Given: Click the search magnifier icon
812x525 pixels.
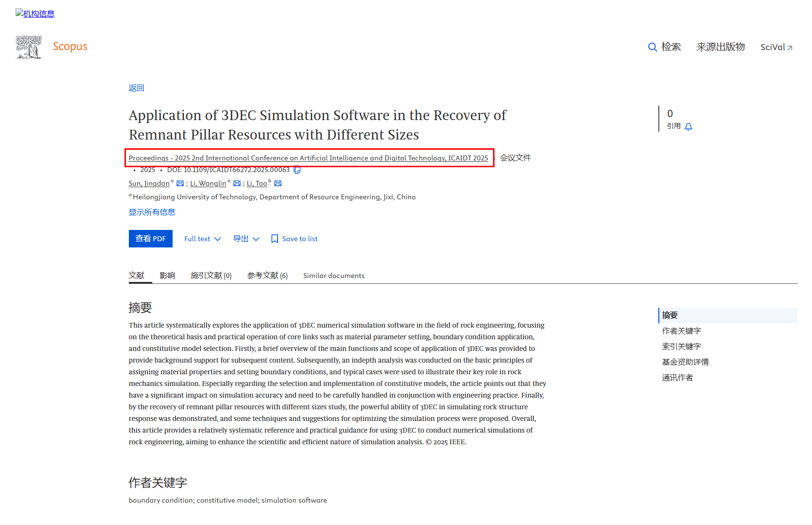Looking at the screenshot, I should (x=653, y=47).
